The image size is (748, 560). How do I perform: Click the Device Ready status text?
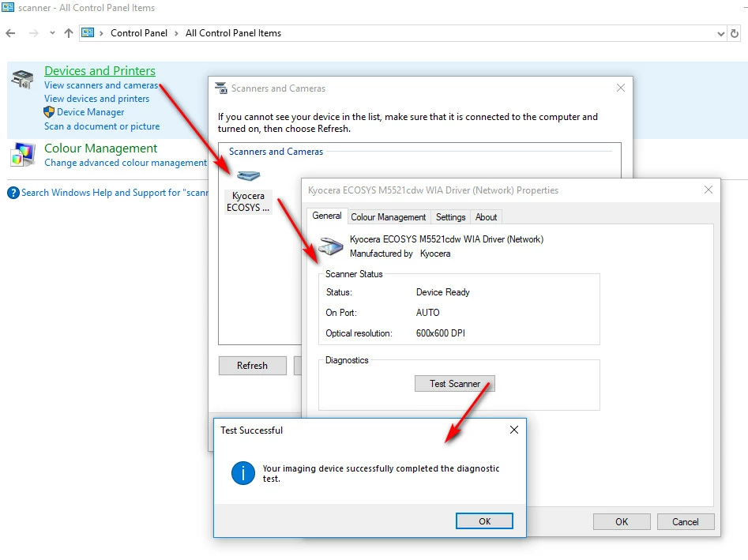[442, 292]
